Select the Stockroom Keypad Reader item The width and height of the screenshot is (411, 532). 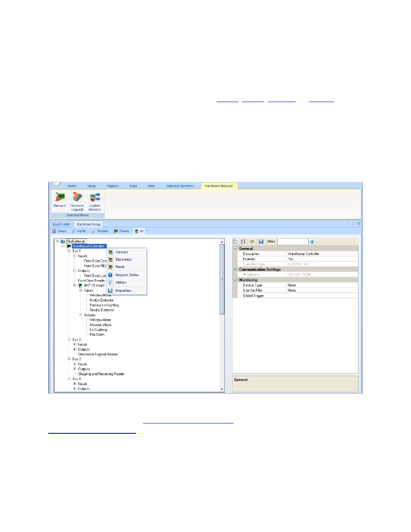click(x=98, y=354)
